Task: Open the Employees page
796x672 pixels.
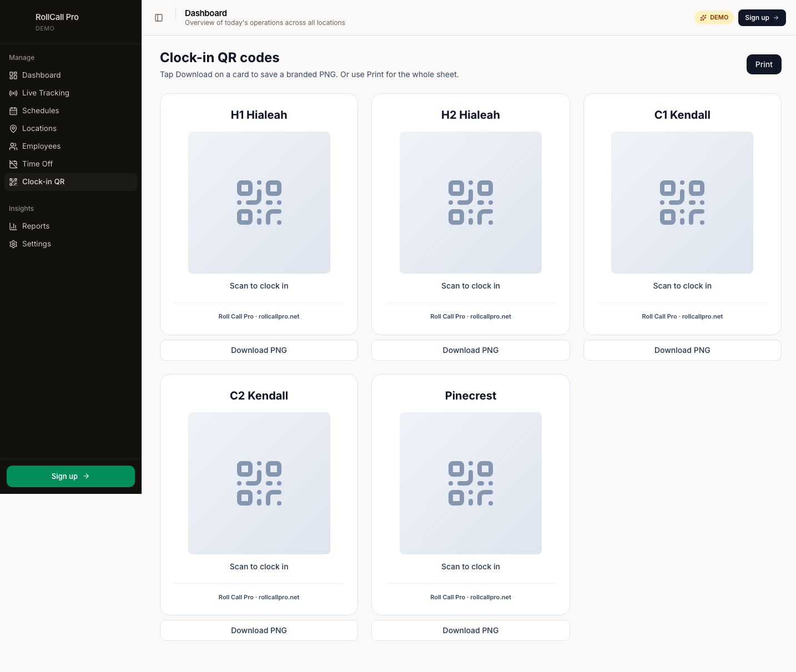Action: pyautogui.click(x=70, y=146)
